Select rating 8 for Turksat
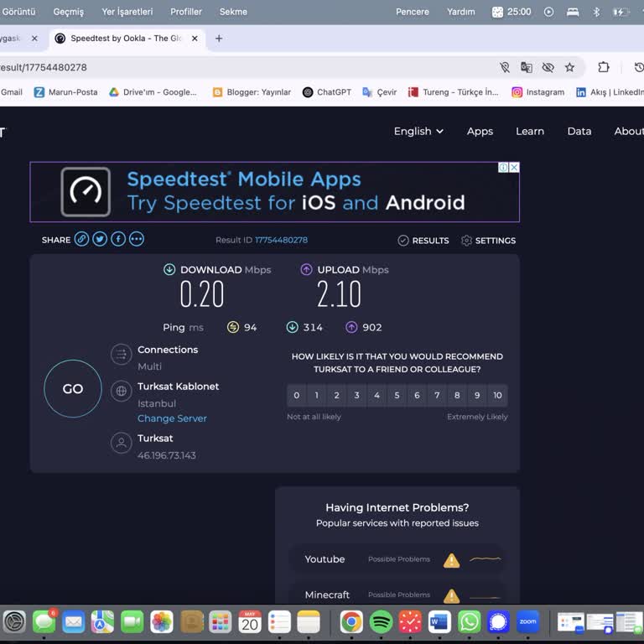Viewport: 644px width, 644px height. (x=457, y=395)
